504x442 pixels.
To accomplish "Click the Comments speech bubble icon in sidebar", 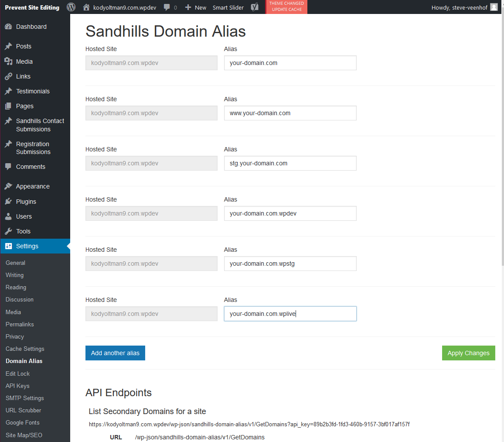I will point(8,167).
